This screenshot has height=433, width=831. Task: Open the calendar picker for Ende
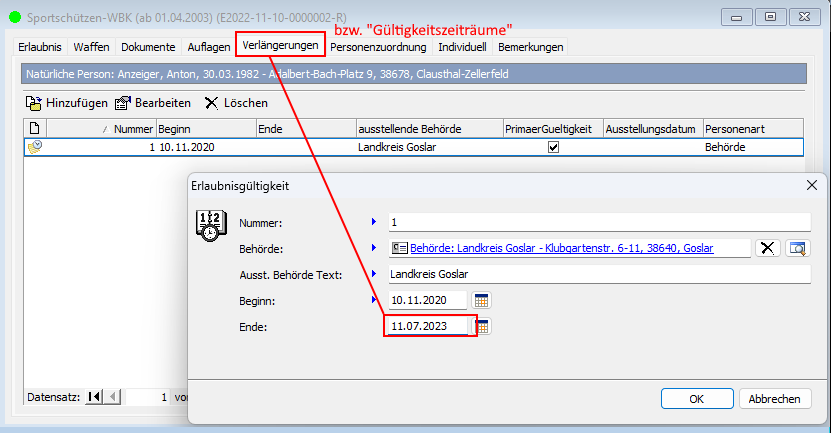[x=482, y=326]
